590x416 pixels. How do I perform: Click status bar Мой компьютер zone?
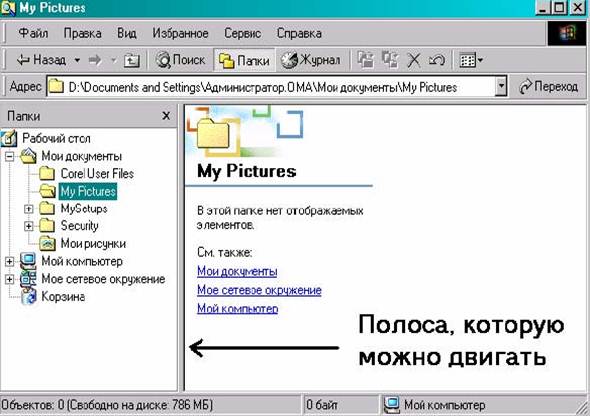[x=435, y=405]
